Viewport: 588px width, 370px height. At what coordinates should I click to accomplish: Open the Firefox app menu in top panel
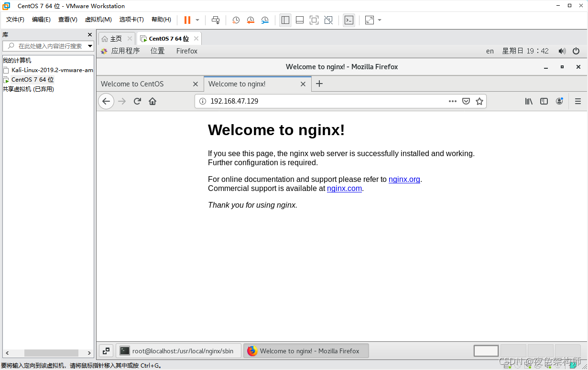click(186, 51)
